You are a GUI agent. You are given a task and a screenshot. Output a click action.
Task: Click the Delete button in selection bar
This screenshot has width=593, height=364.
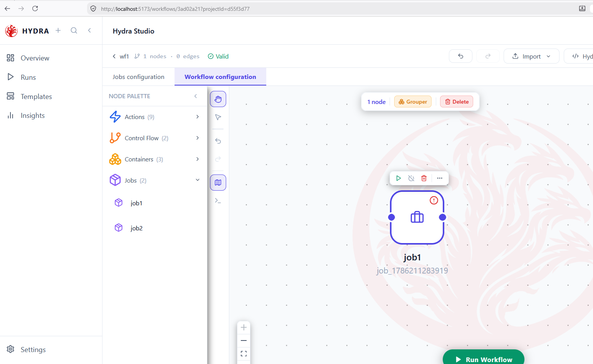(457, 102)
